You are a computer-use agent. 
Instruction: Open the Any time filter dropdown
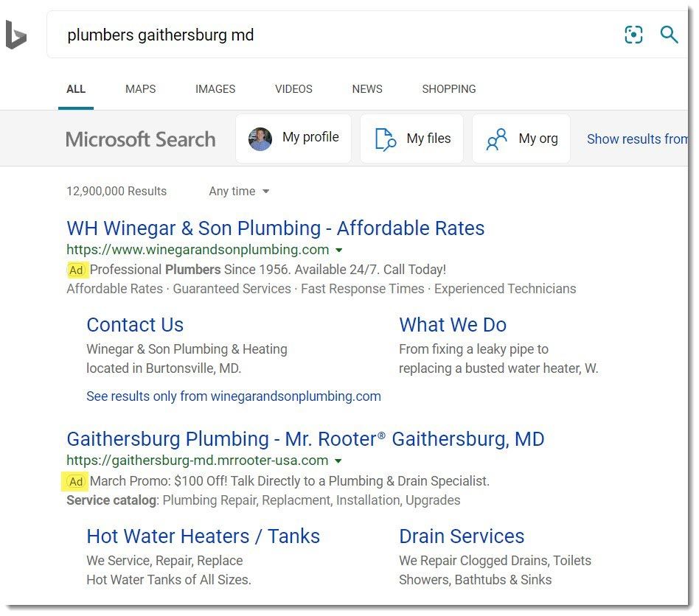click(239, 191)
